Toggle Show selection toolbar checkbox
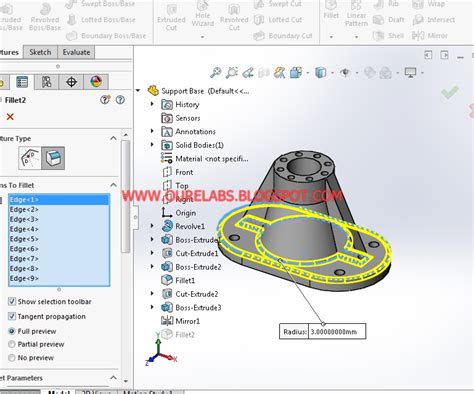 click(12, 302)
